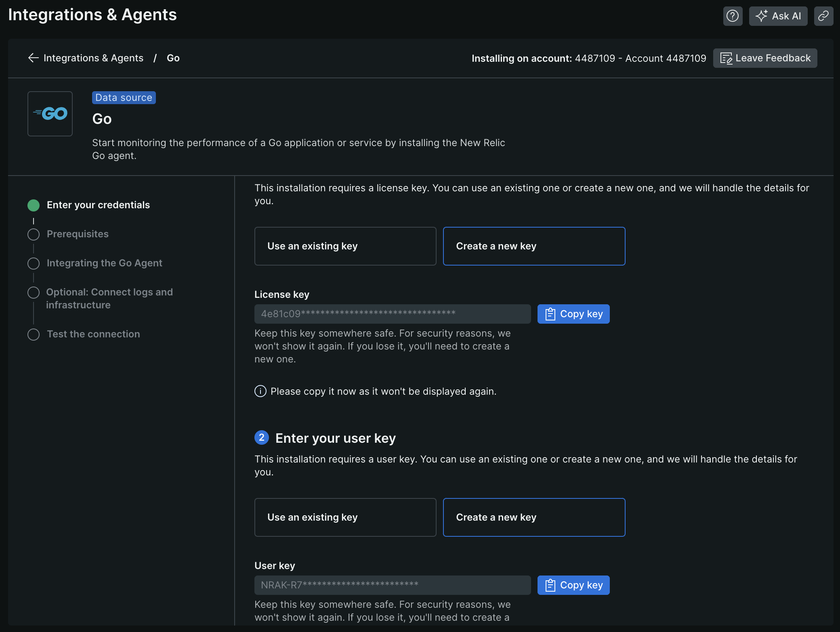Open Integrating the Go Agent step
Image resolution: width=840 pixels, height=632 pixels.
[104, 263]
